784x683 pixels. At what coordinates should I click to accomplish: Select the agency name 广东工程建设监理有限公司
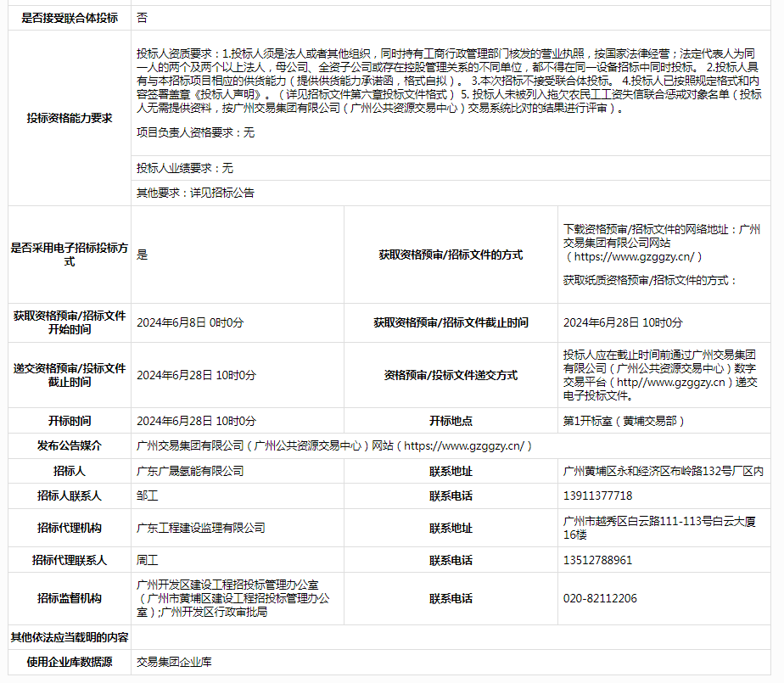pos(200,528)
